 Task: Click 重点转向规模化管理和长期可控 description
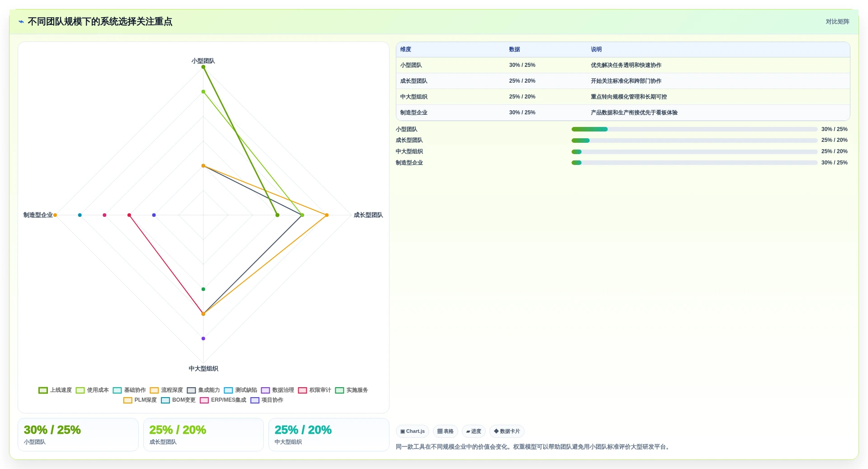[629, 97]
